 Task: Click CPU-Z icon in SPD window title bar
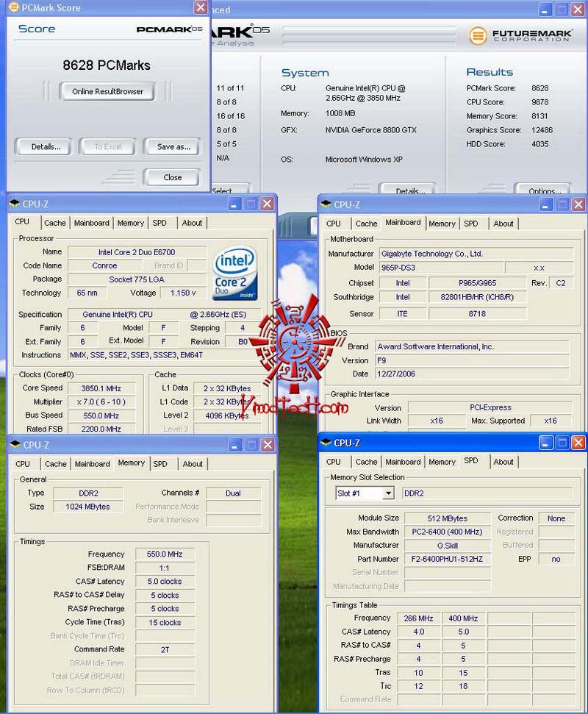326,443
